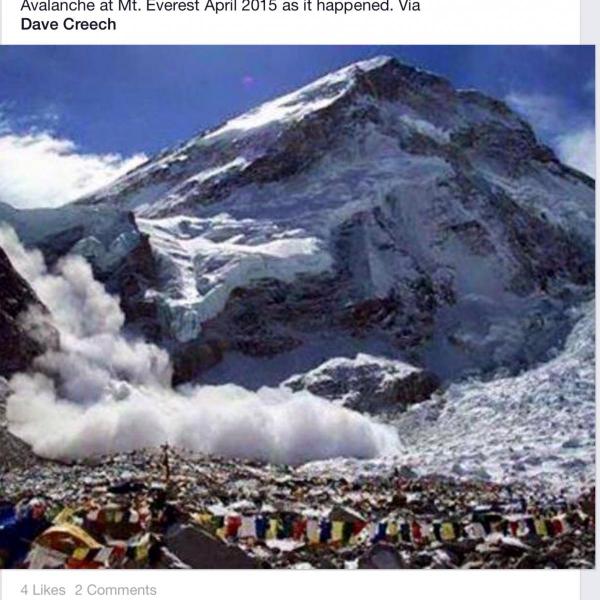The height and width of the screenshot is (600, 600).
Task: Click the pole standing in base camp
Action: (166, 465)
